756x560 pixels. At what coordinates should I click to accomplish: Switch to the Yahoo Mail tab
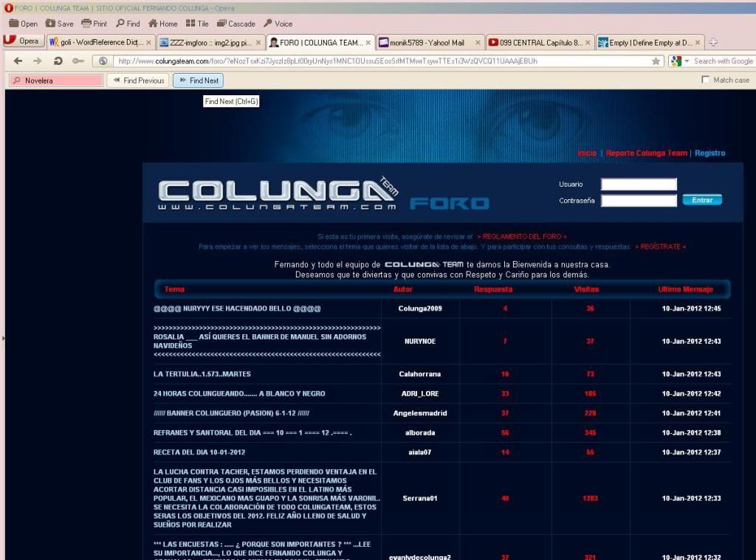coord(426,43)
